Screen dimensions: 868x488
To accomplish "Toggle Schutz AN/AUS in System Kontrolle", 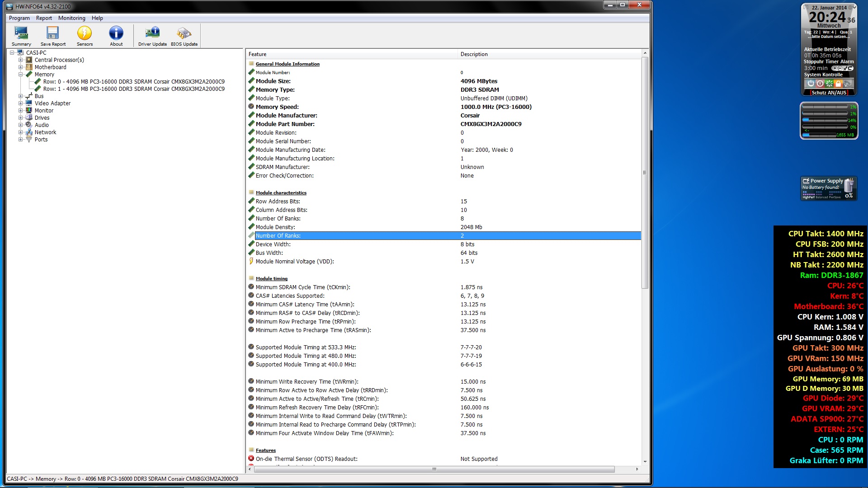I will point(828,93).
